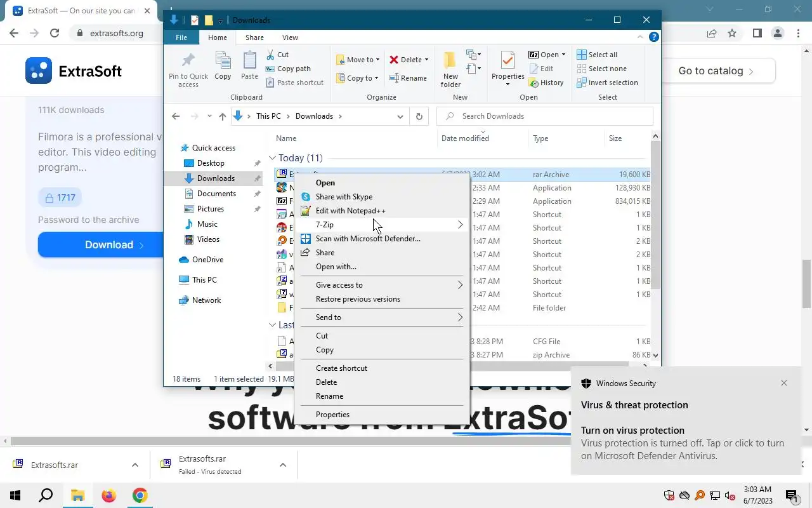Expand the New item dropdown in ribbon
812x508 pixels.
473,55
